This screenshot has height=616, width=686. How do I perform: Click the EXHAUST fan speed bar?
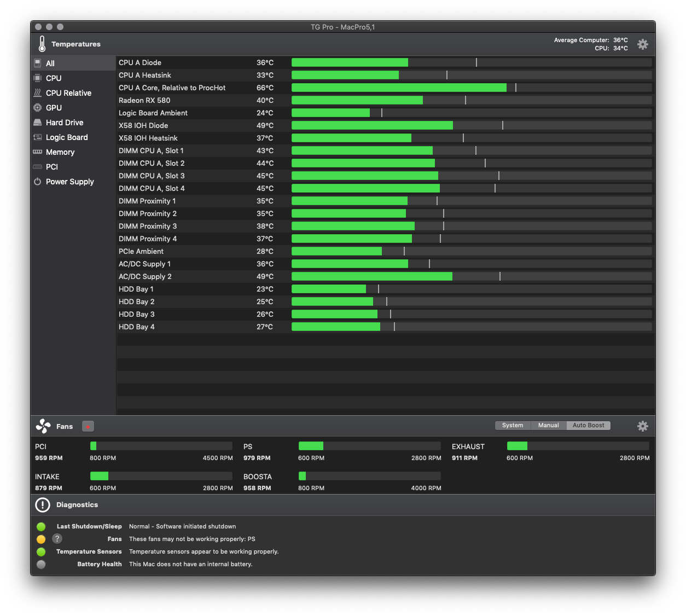[578, 446]
